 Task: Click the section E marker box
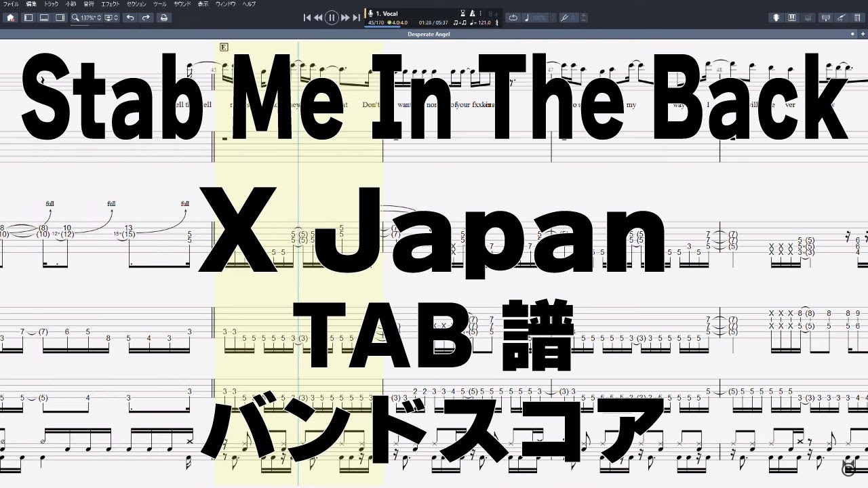pyautogui.click(x=224, y=47)
